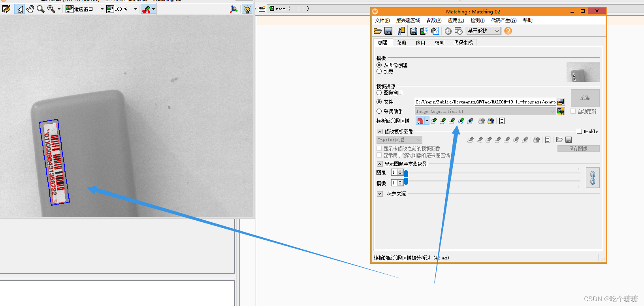Select the draw rotated rectangle ROI tool
Screen dimensions: 644x306
[x=461, y=121]
